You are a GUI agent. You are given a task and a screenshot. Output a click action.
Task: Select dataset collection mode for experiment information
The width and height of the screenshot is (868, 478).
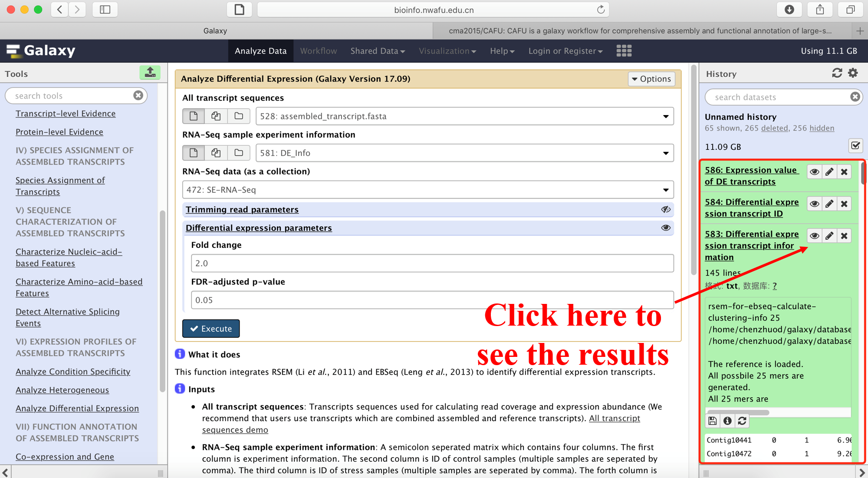pyautogui.click(x=239, y=153)
